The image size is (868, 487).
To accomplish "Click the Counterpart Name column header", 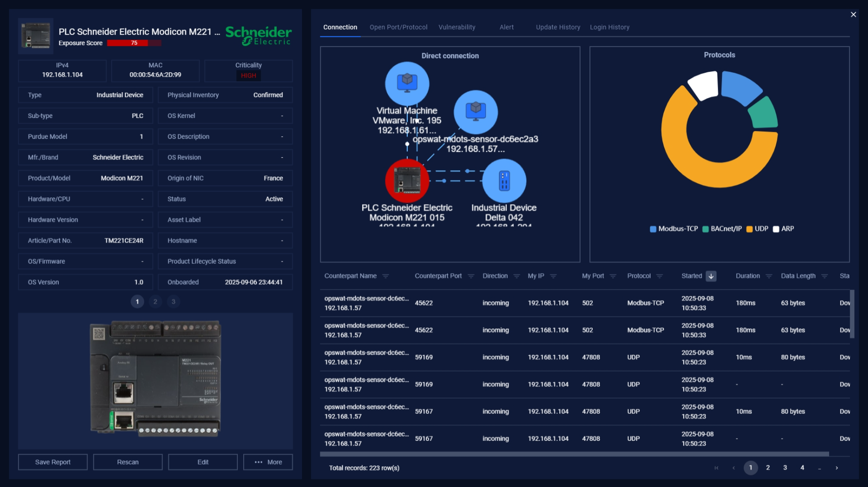I will (351, 276).
